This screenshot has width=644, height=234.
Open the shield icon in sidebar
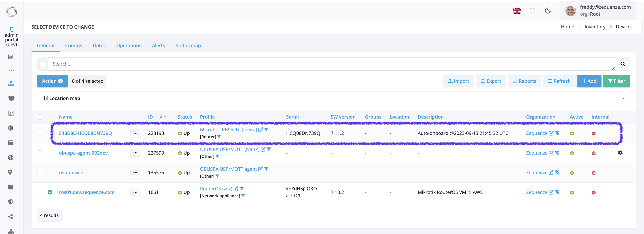(11, 202)
